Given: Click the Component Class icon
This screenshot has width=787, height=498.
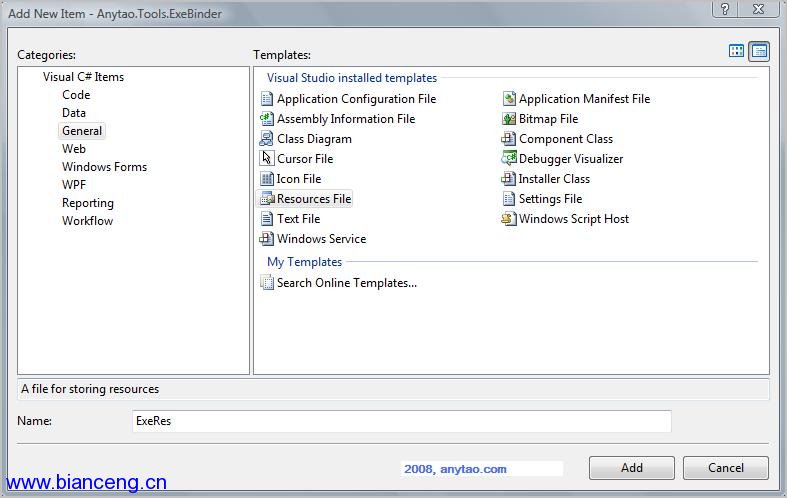Looking at the screenshot, I should click(x=508, y=139).
